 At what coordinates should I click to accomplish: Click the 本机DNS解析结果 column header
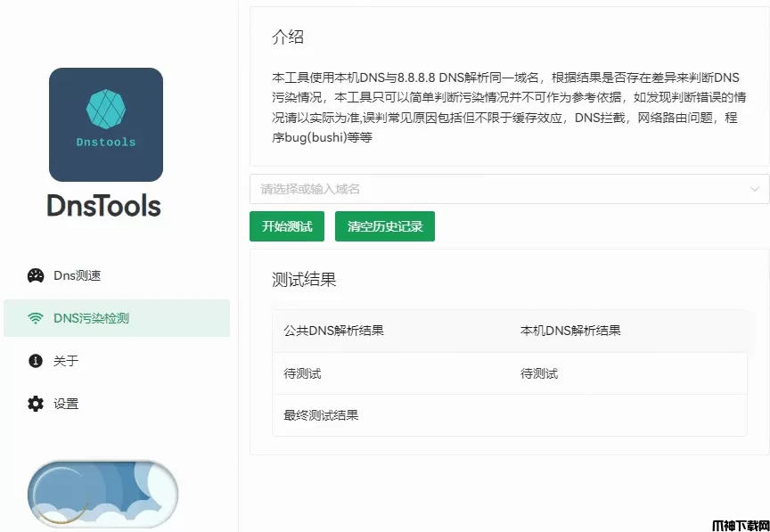570,331
